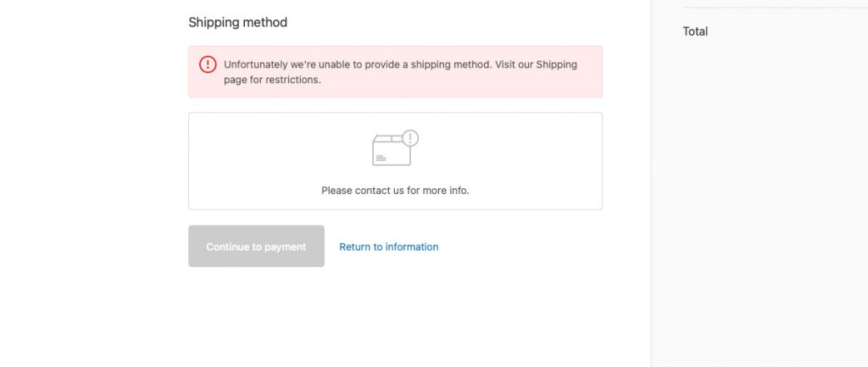This screenshot has height=367, width=868.
Task: Click the exclamation badge on the package
Action: (x=410, y=138)
